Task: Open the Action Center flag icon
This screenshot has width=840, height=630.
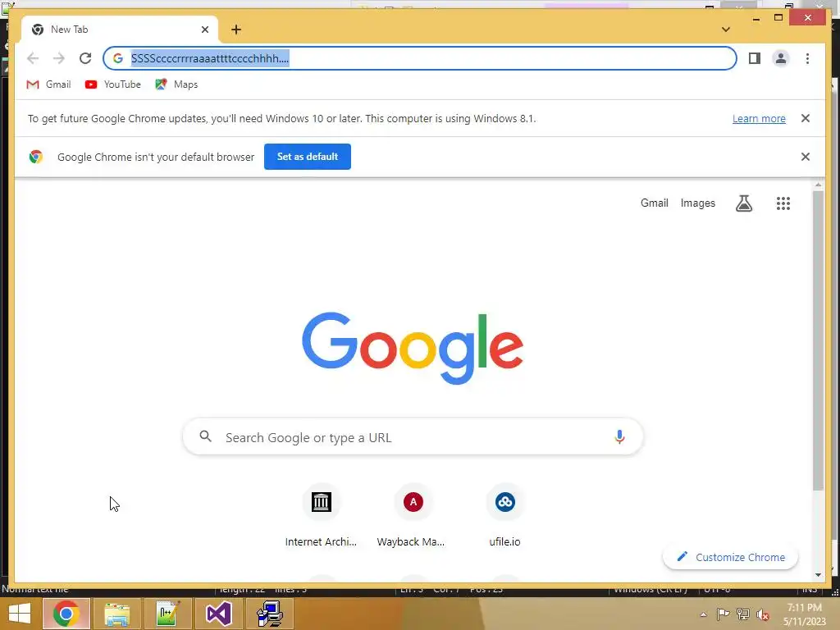Action: pos(723,614)
